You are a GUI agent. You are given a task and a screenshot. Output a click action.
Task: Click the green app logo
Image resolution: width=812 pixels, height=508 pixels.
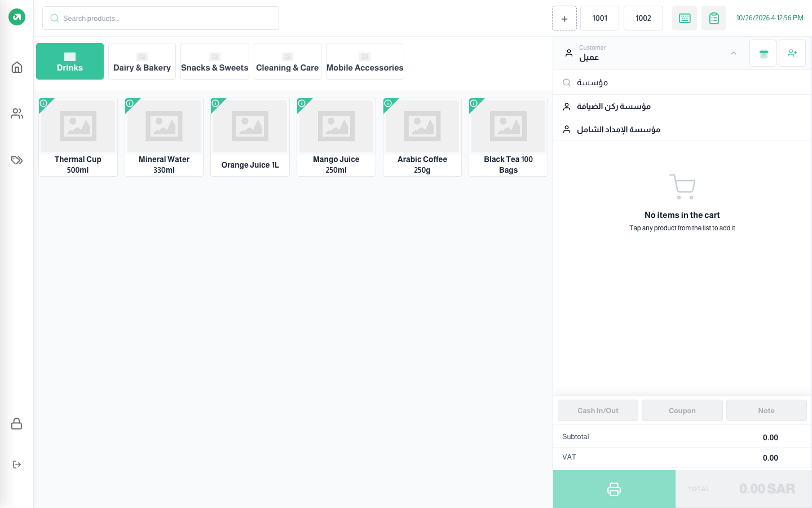click(x=17, y=17)
